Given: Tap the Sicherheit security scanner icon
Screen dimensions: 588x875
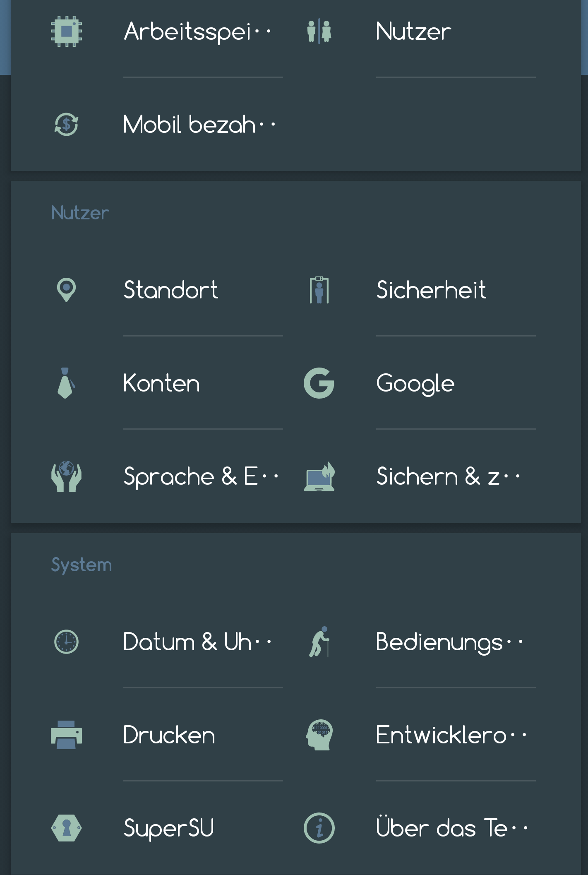Looking at the screenshot, I should (x=319, y=290).
